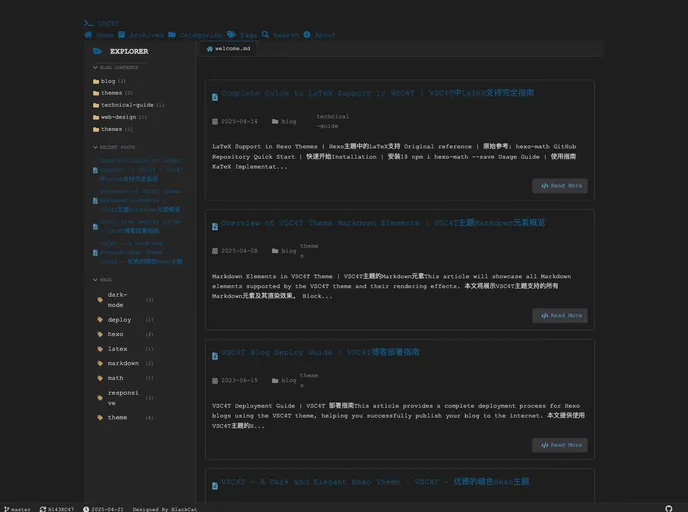Screen dimensions: 688x512
Task: Click the terminal prompt logo icon beside VSC4T
Action: click(88, 23)
